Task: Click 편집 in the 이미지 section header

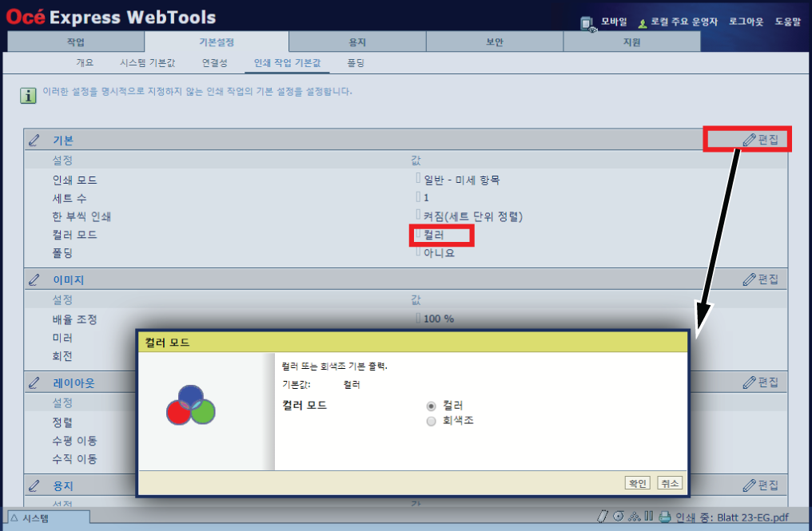Action: click(760, 279)
